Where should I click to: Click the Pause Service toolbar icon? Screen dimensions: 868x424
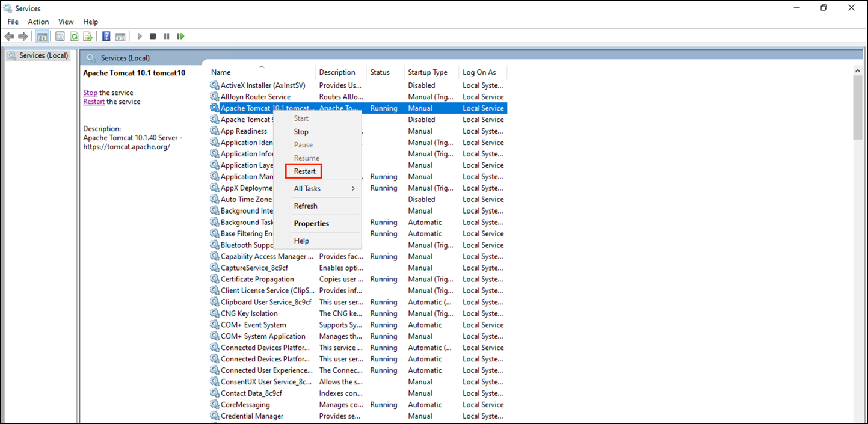167,37
